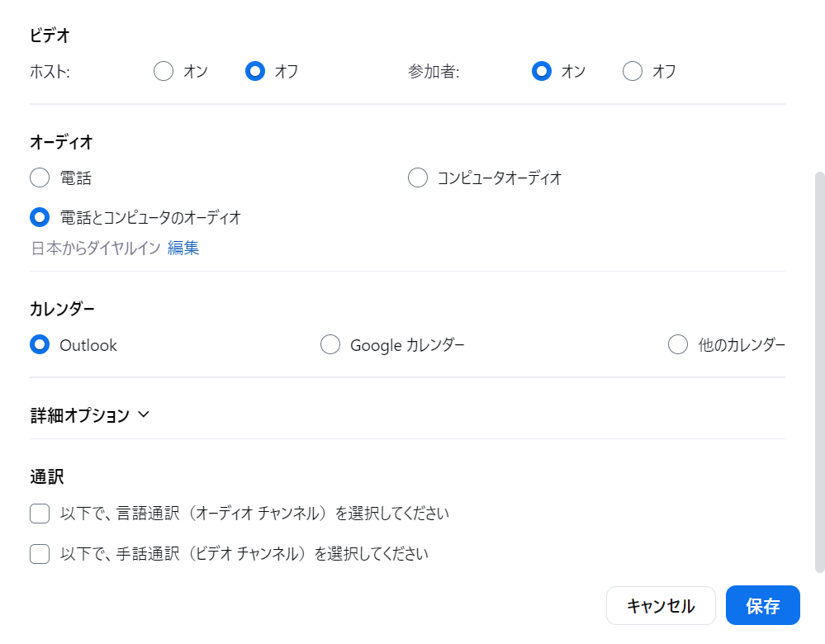Click the 日本からダイヤルイン text
The image size is (825, 644).
pyautogui.click(x=96, y=248)
